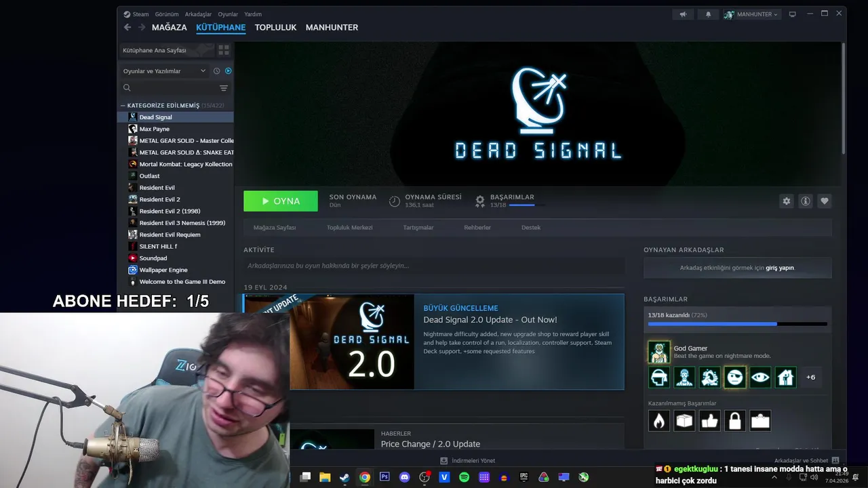Go to MAĞAZA tab
This screenshot has width=868, height=488.
169,28
